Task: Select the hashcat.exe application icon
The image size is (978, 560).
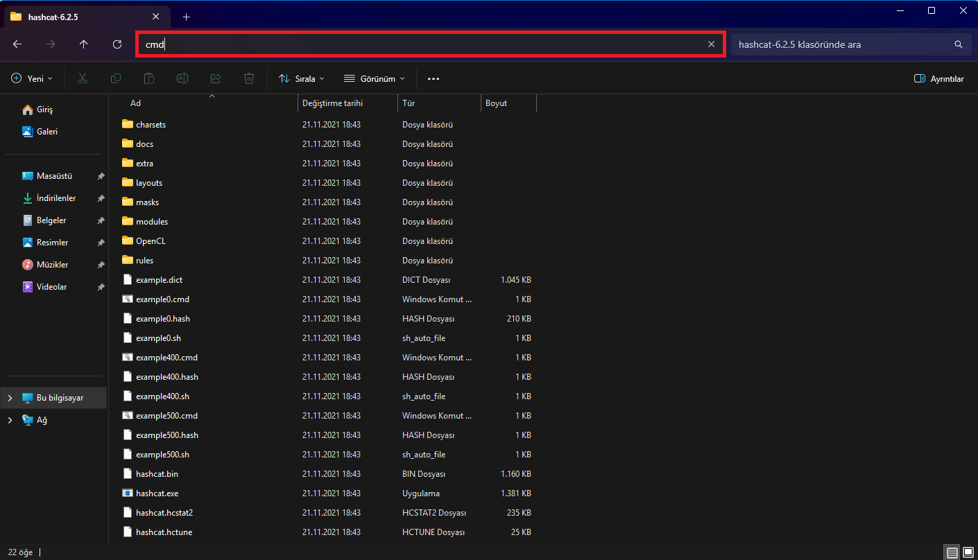Action: click(127, 493)
